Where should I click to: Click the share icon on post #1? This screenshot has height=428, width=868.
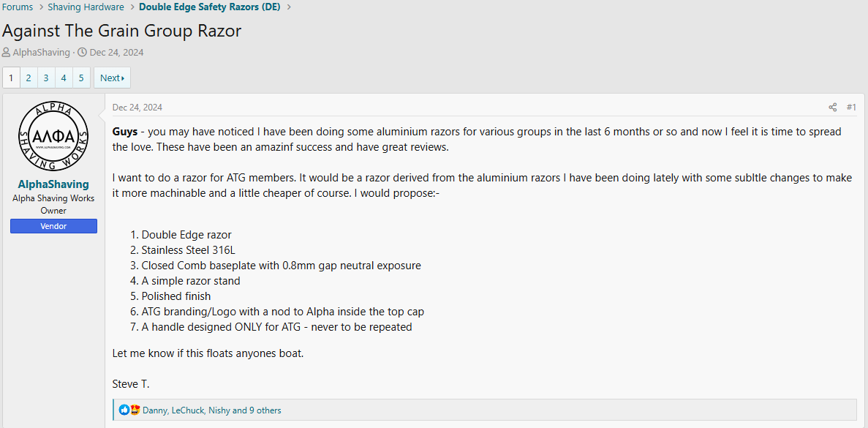(x=832, y=108)
